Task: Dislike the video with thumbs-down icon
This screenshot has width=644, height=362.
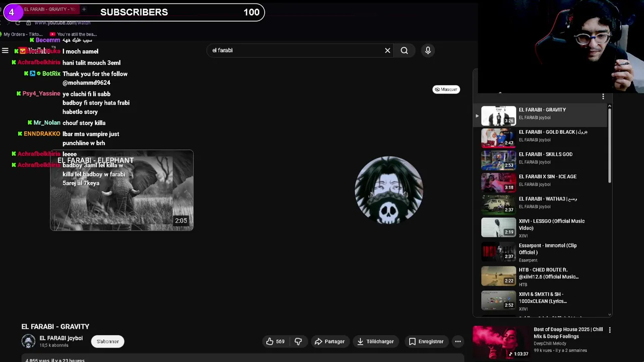Action: (298, 341)
